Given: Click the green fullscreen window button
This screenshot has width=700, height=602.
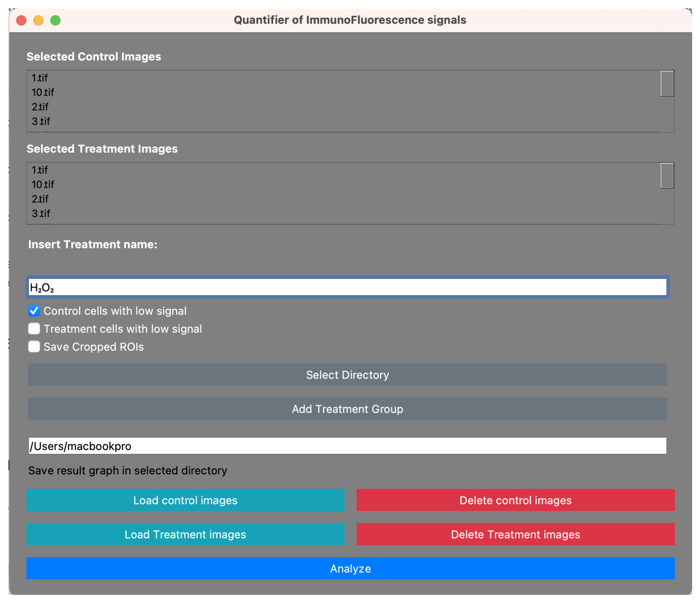Looking at the screenshot, I should click(x=55, y=20).
